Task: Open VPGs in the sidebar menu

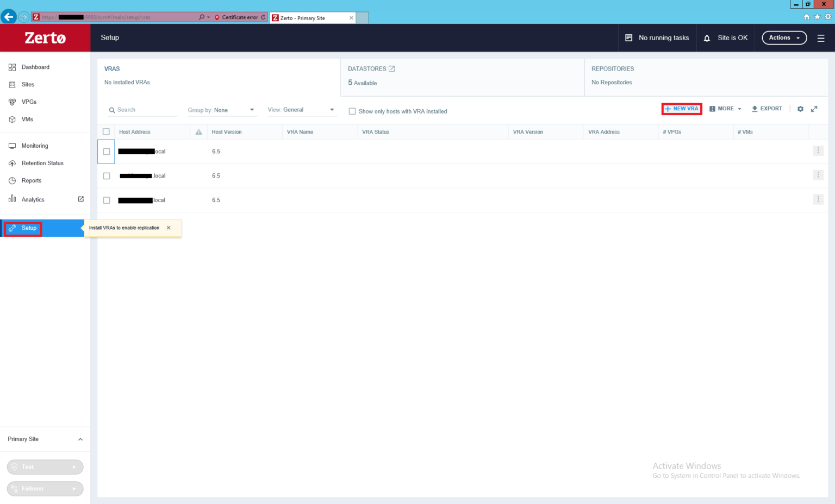Action: 29,102
